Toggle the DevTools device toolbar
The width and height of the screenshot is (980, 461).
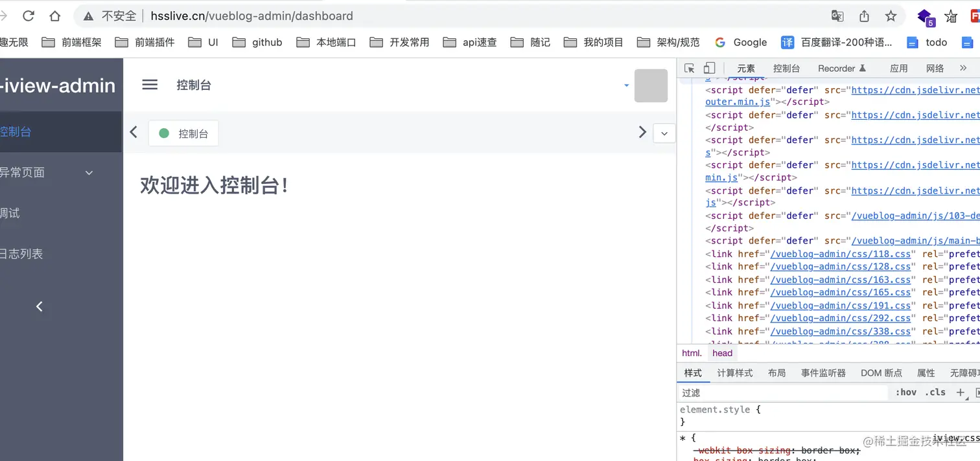[x=710, y=68]
